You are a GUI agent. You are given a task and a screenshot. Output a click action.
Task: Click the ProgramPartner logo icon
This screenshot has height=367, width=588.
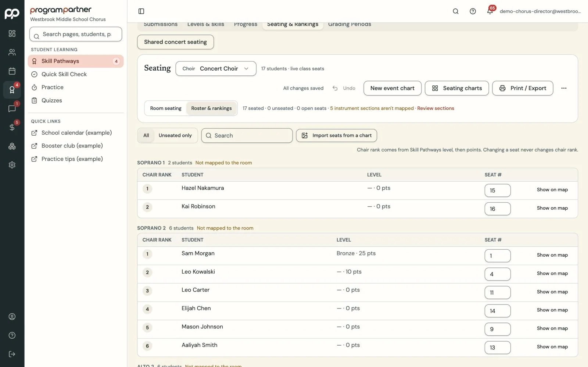click(12, 14)
